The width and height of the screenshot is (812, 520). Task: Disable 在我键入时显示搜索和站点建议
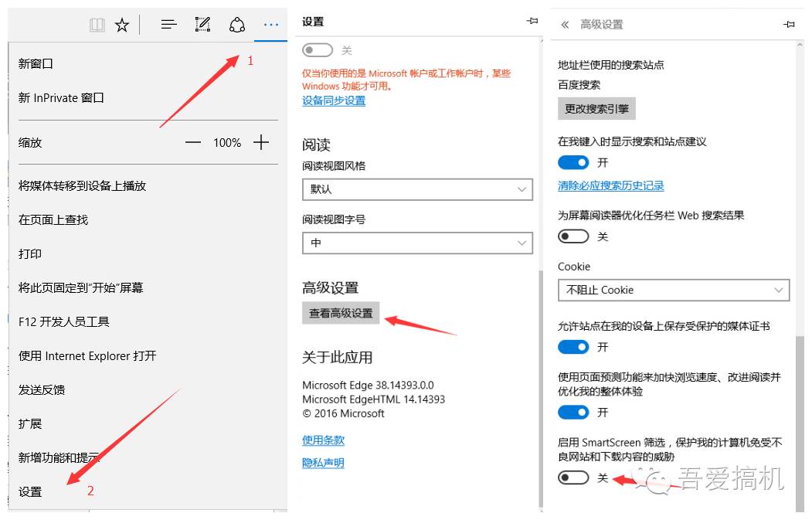point(573,162)
